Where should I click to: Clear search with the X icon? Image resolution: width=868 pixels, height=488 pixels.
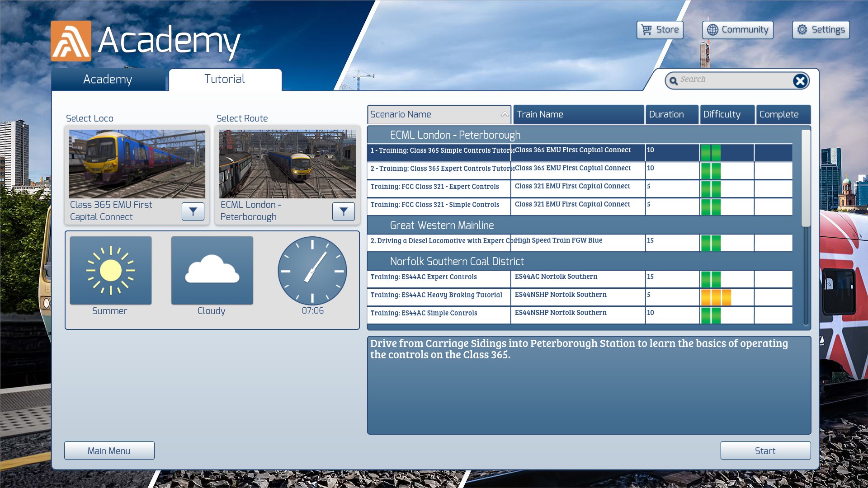coord(800,81)
